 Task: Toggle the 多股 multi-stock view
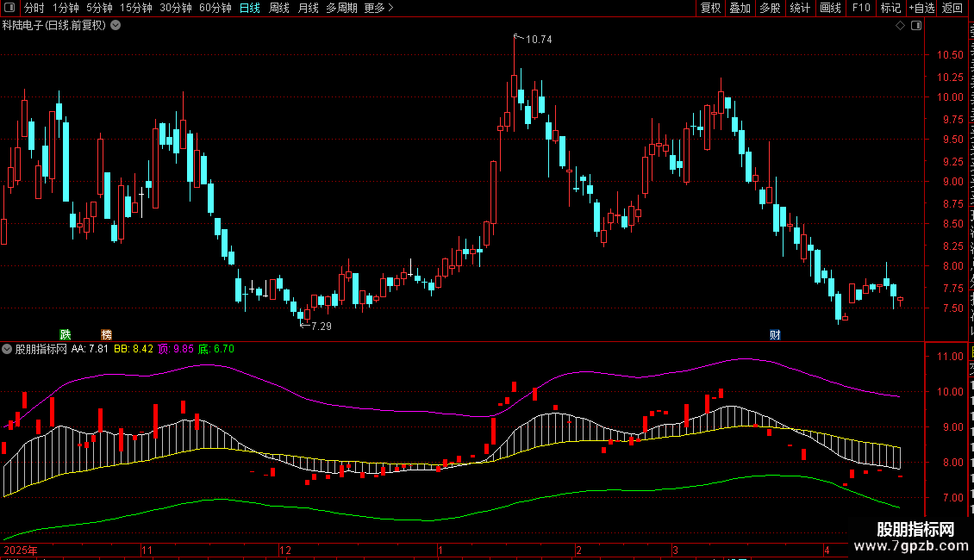pos(770,8)
